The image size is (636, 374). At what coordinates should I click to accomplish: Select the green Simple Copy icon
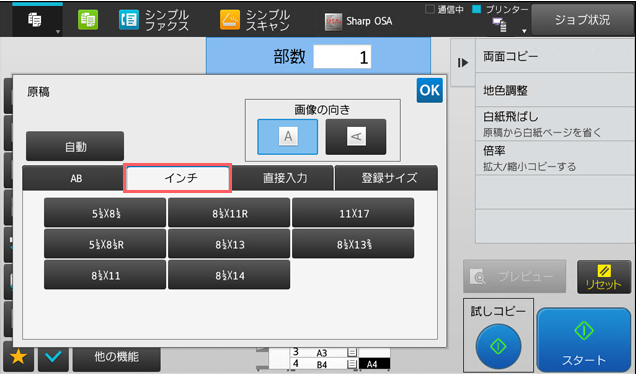[x=88, y=20]
